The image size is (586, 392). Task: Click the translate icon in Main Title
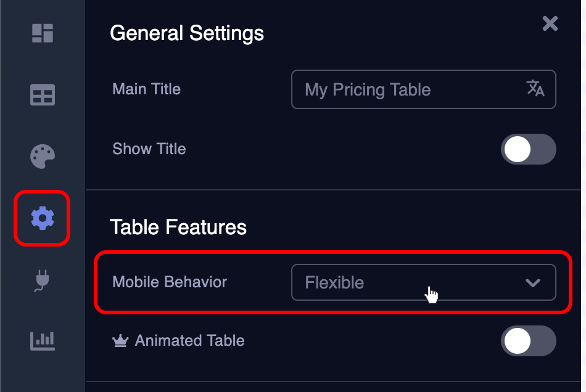pyautogui.click(x=535, y=89)
